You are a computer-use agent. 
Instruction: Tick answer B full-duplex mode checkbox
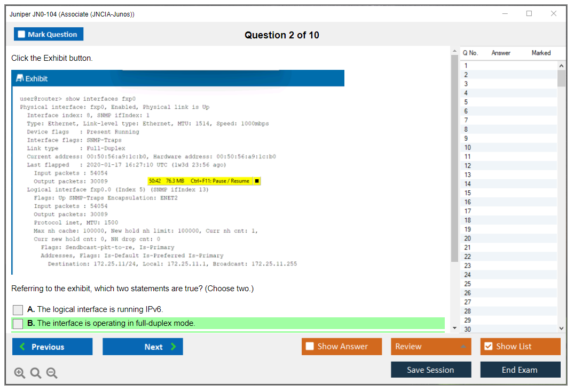18,324
